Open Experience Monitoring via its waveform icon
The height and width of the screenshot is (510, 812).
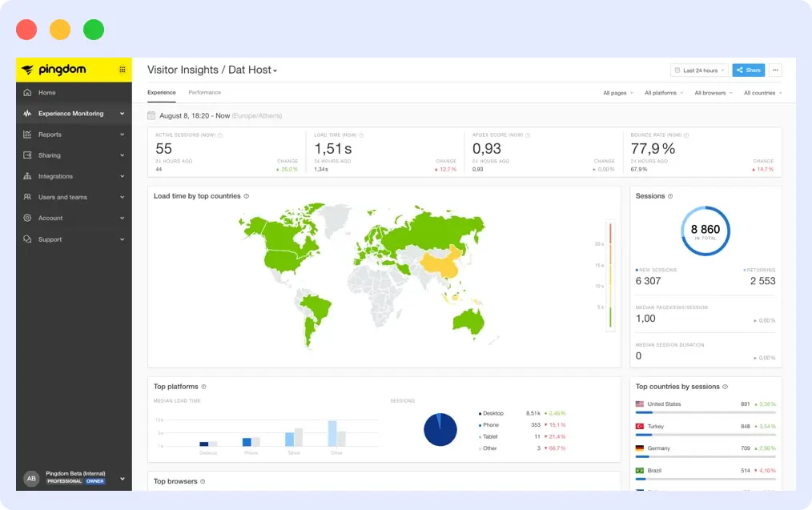tap(27, 113)
